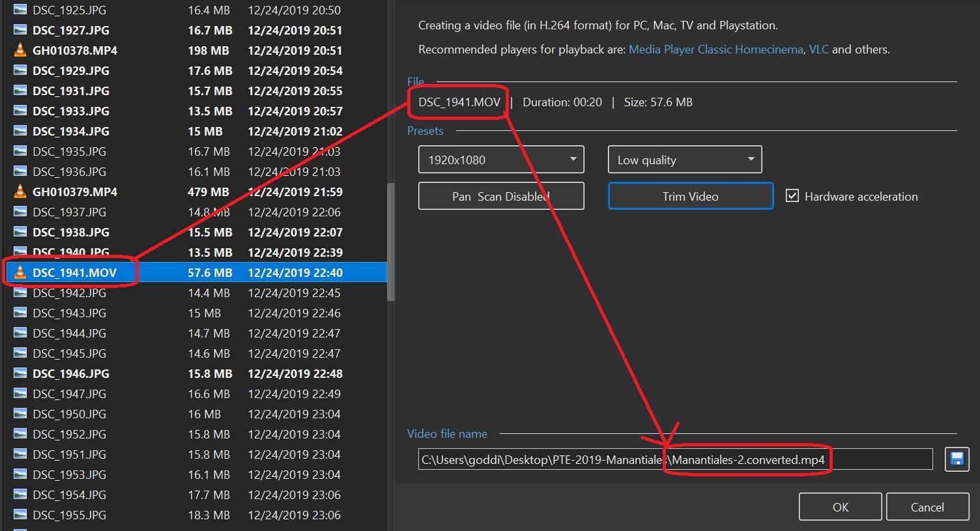Follow the VLC player link

click(x=818, y=50)
